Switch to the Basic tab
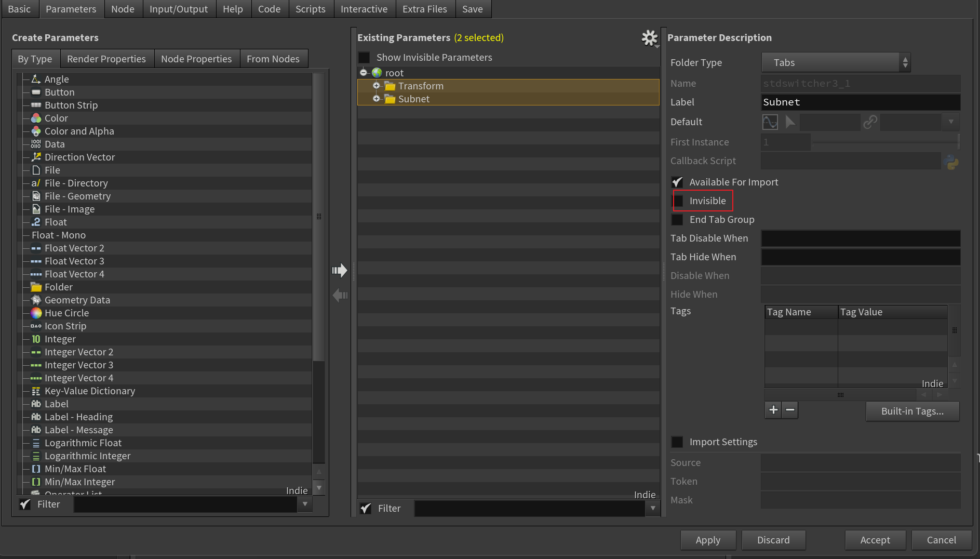The height and width of the screenshot is (559, 980). click(19, 9)
